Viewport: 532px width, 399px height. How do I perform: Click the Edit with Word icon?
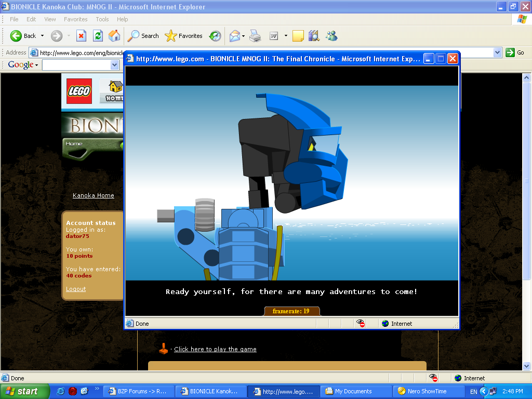(273, 36)
